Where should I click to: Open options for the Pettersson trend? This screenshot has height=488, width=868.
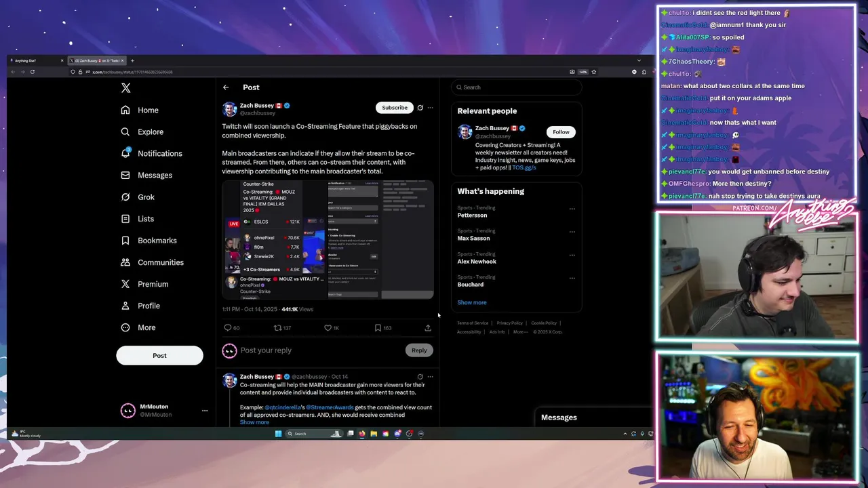(572, 209)
